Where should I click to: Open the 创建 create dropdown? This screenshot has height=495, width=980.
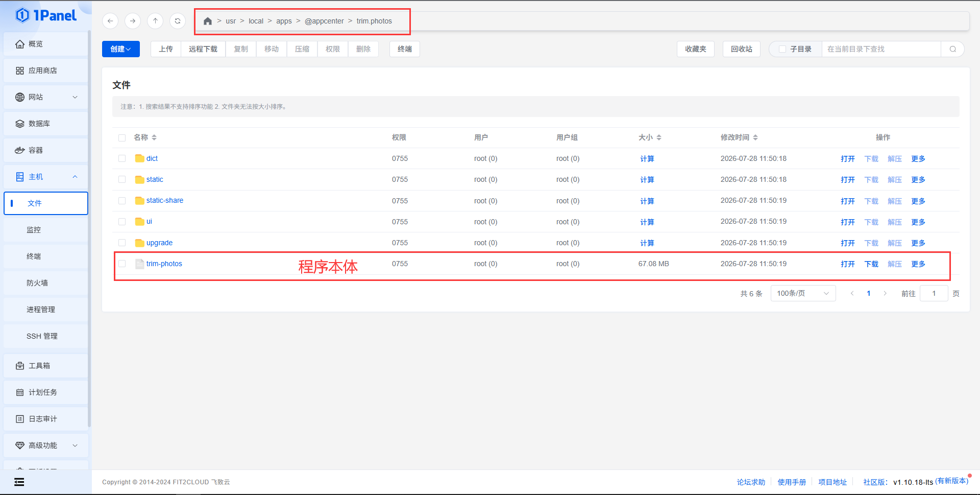click(x=121, y=49)
